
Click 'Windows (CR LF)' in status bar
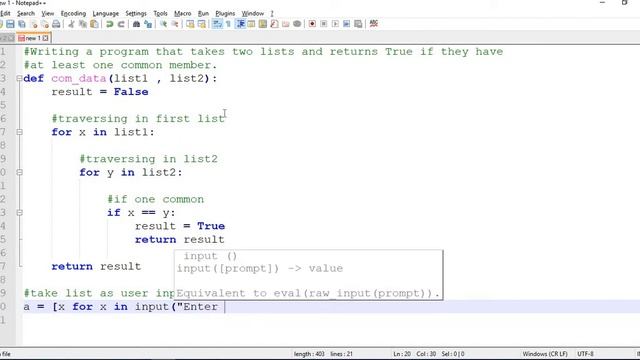point(545,354)
